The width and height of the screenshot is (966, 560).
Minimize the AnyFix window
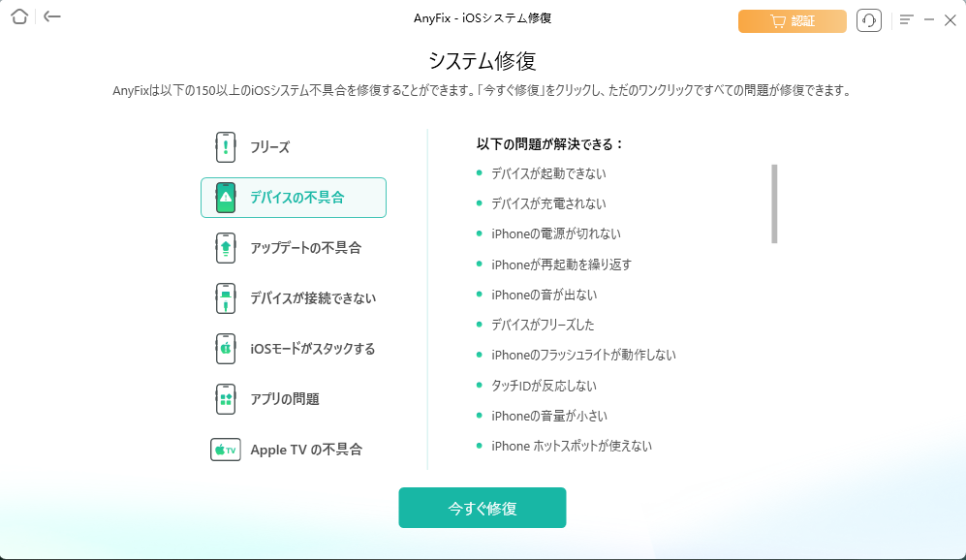[929, 20]
